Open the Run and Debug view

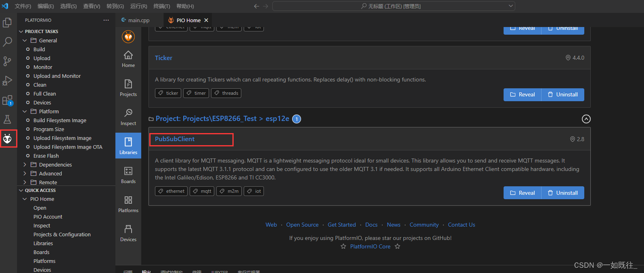click(x=7, y=80)
